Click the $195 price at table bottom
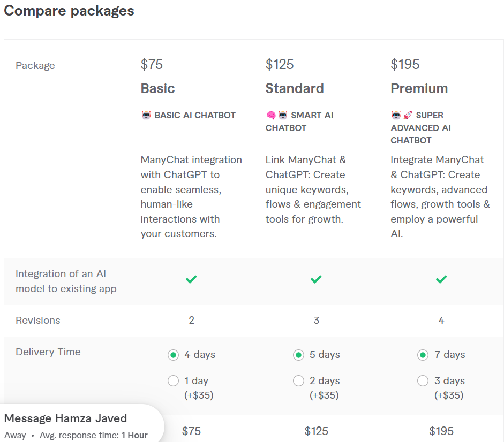 [x=441, y=431]
